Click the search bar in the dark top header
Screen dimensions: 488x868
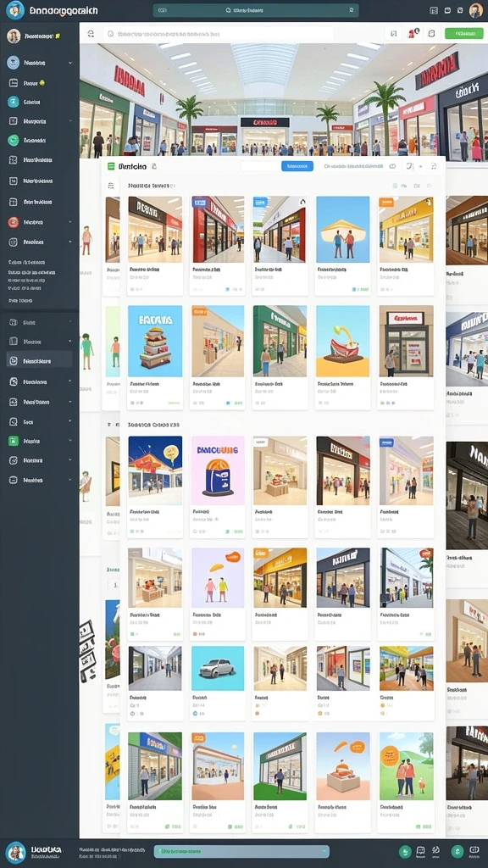point(256,10)
